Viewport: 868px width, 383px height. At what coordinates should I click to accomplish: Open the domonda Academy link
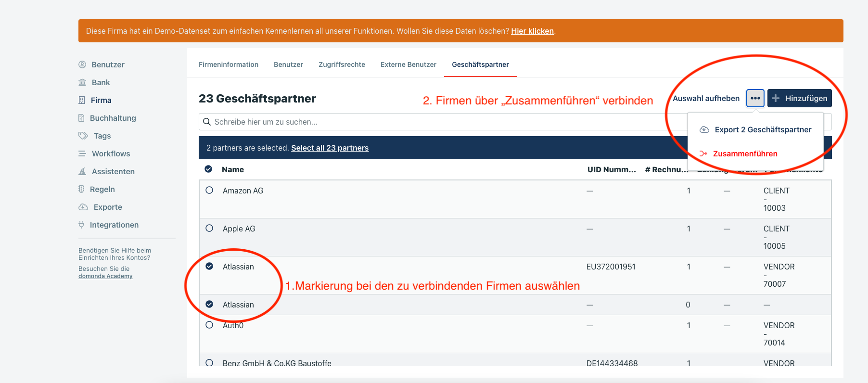(105, 276)
